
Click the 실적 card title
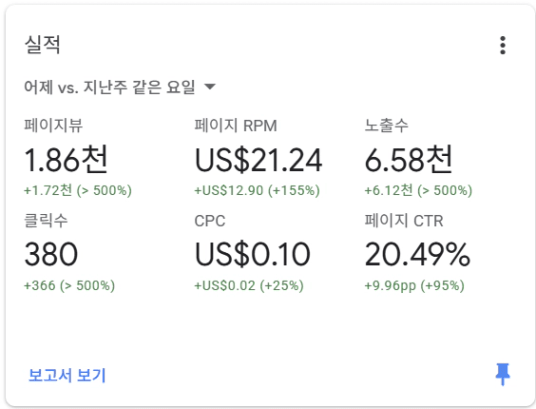click(x=42, y=44)
